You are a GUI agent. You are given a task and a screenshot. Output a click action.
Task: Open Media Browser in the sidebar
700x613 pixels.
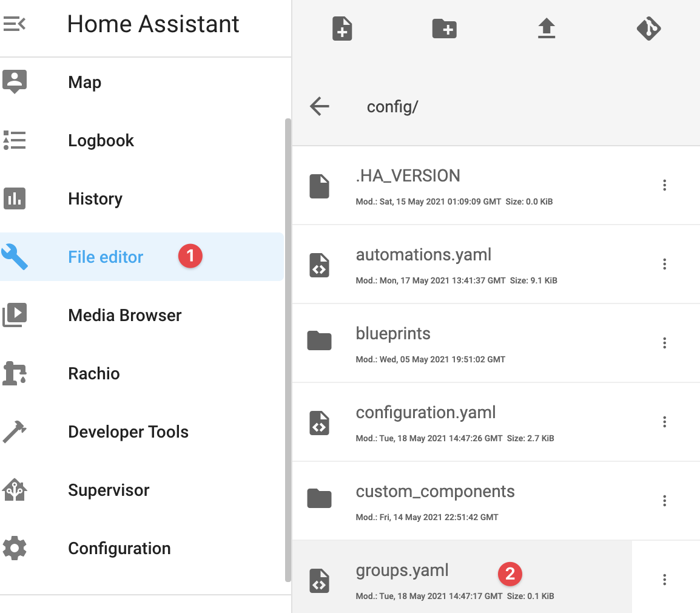[142, 315]
